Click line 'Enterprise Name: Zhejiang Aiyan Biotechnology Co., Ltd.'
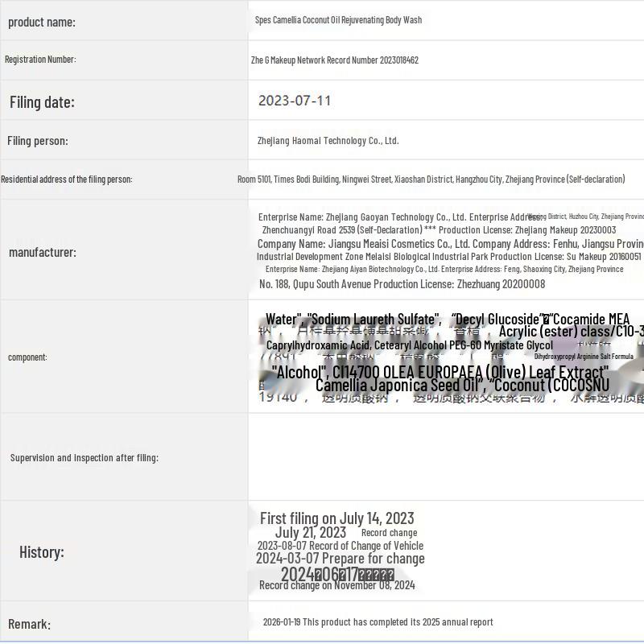 (444, 270)
